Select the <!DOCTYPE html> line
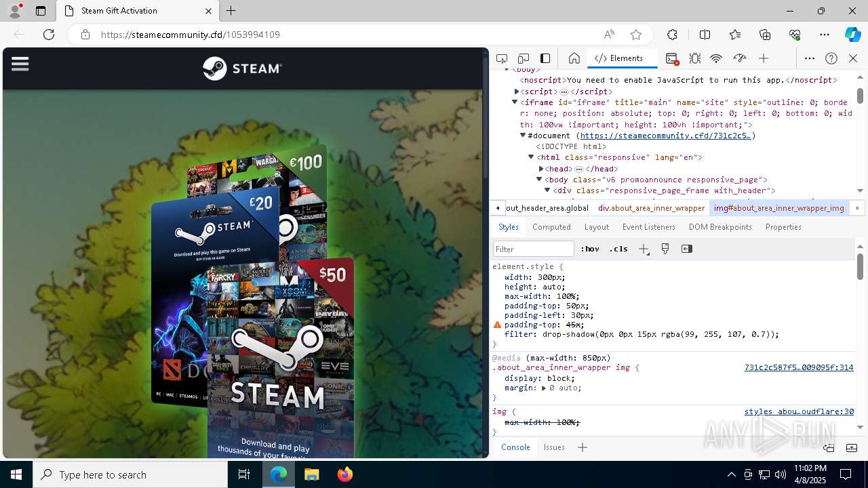Screen dimensions: 868x488 point(571,146)
